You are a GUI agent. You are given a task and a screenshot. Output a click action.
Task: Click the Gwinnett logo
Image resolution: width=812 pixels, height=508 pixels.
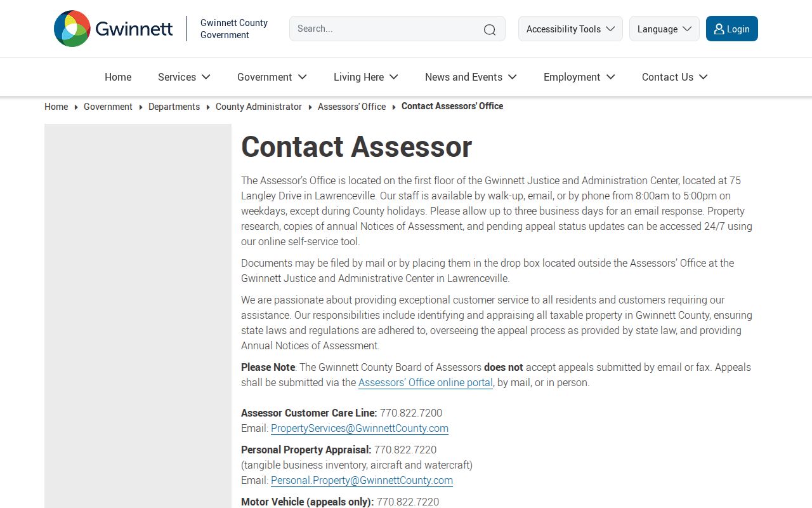113,29
